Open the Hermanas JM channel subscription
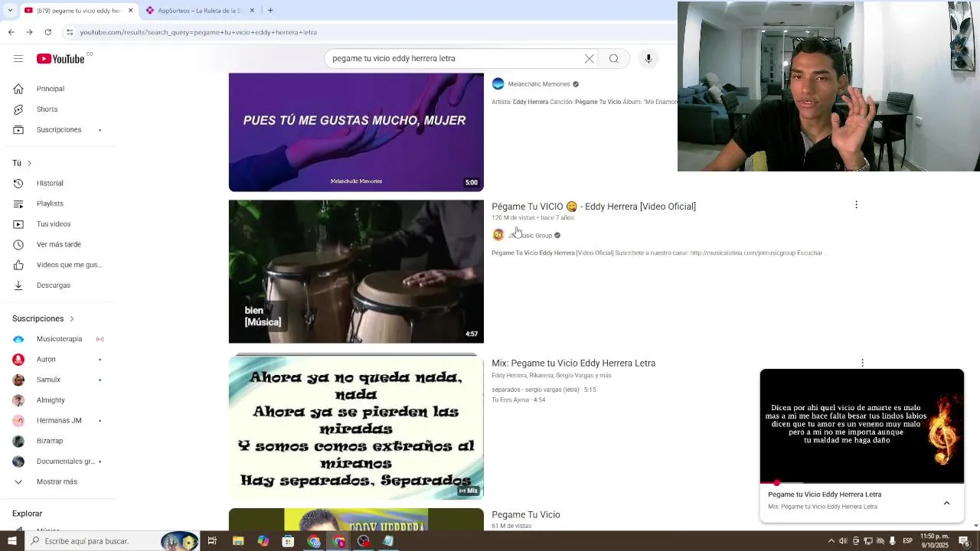This screenshot has height=551, width=980. [58, 421]
